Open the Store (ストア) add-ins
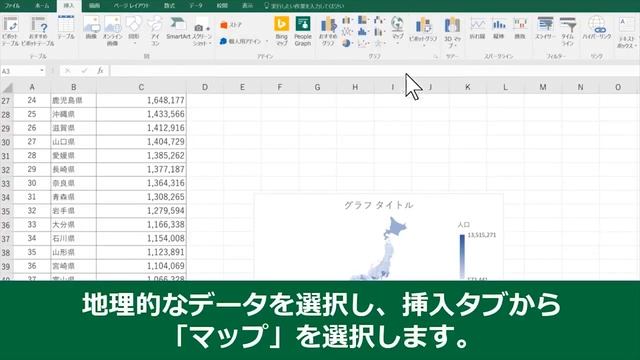This screenshot has height=360, width=640. click(231, 25)
